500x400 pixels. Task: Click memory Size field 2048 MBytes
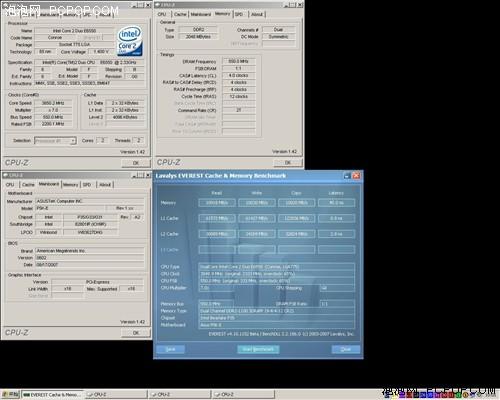(198, 37)
